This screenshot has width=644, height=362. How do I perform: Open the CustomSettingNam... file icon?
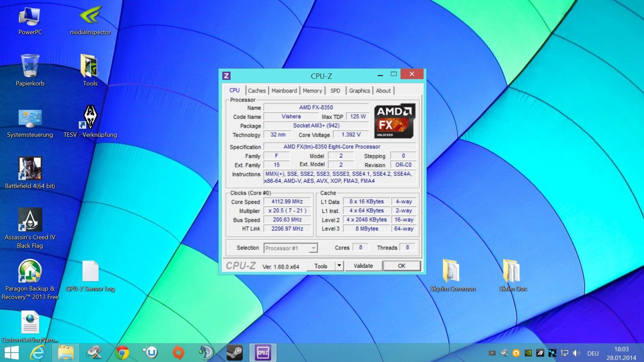pyautogui.click(x=30, y=327)
